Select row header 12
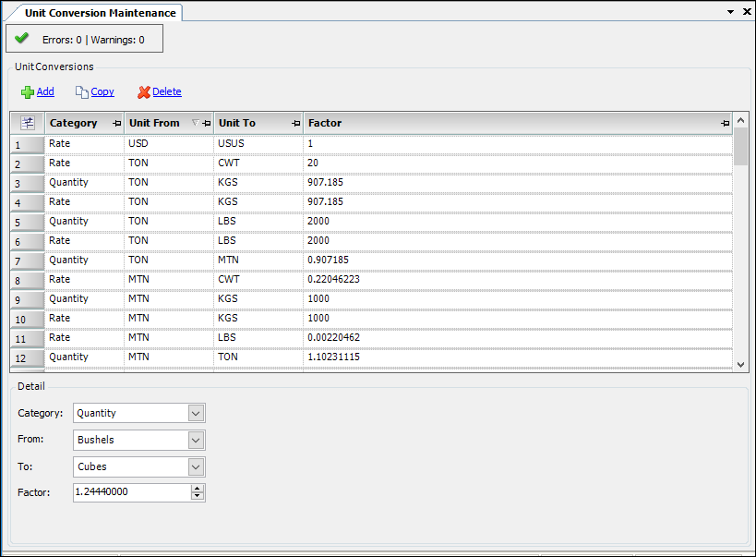The image size is (756, 557). (x=27, y=357)
